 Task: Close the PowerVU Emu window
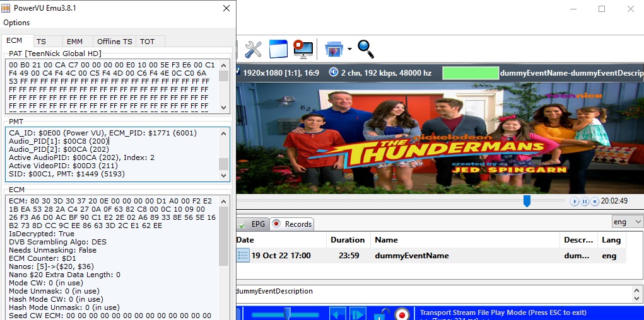(x=226, y=8)
